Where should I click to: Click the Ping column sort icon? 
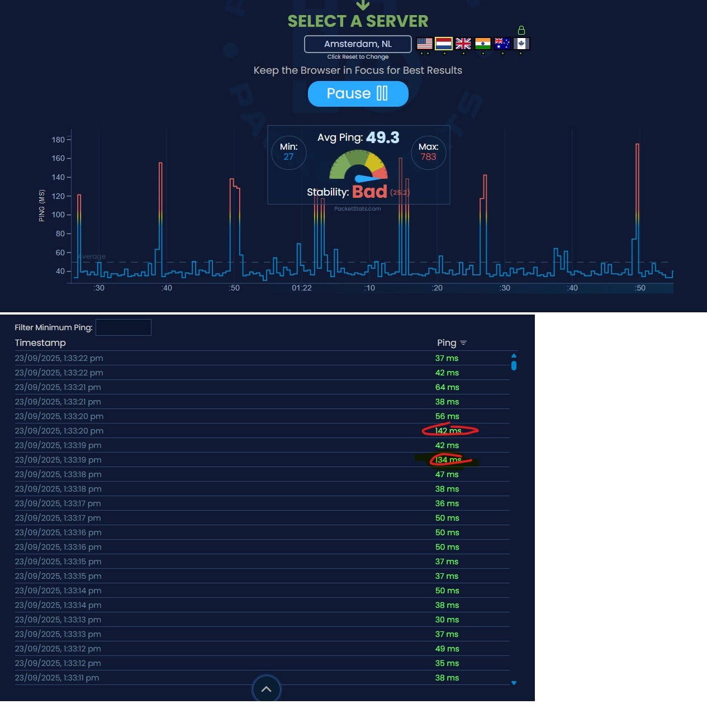click(463, 343)
